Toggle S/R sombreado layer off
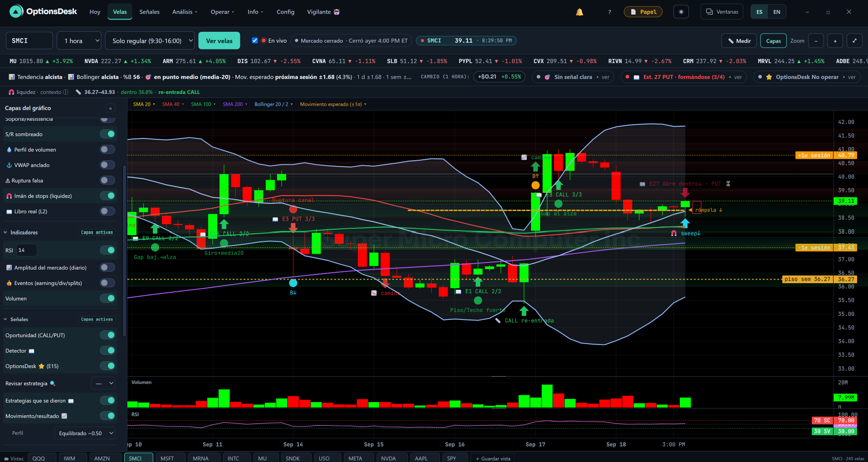Screen dimensions: 868x462 [x=107, y=134]
